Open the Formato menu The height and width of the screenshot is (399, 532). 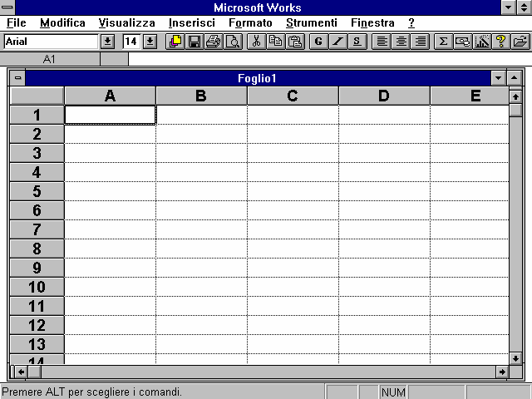tap(250, 23)
